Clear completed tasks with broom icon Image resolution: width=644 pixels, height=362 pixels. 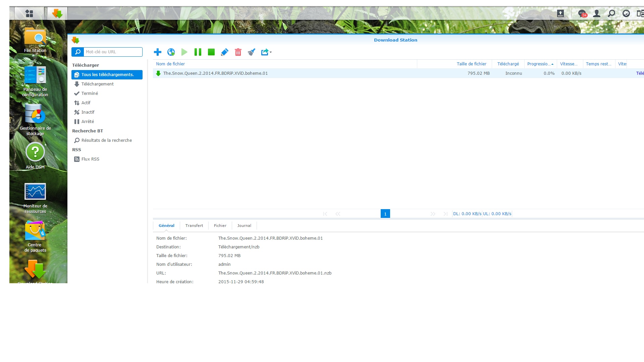click(252, 52)
